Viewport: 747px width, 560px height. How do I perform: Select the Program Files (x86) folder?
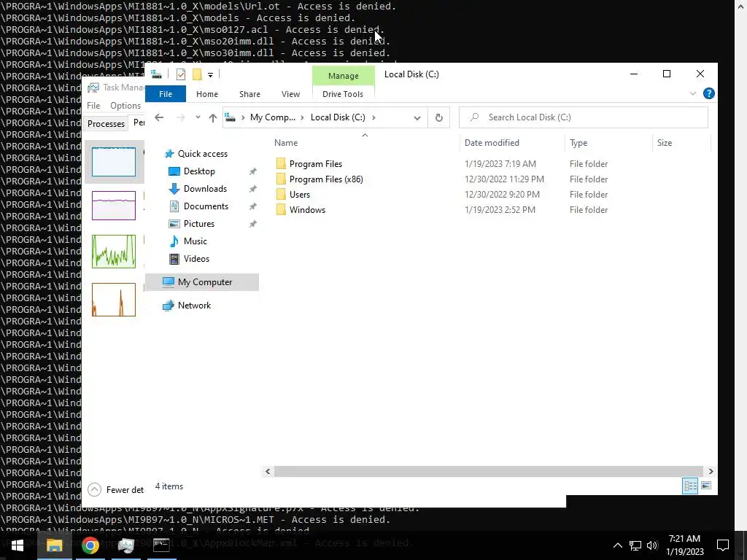click(326, 179)
